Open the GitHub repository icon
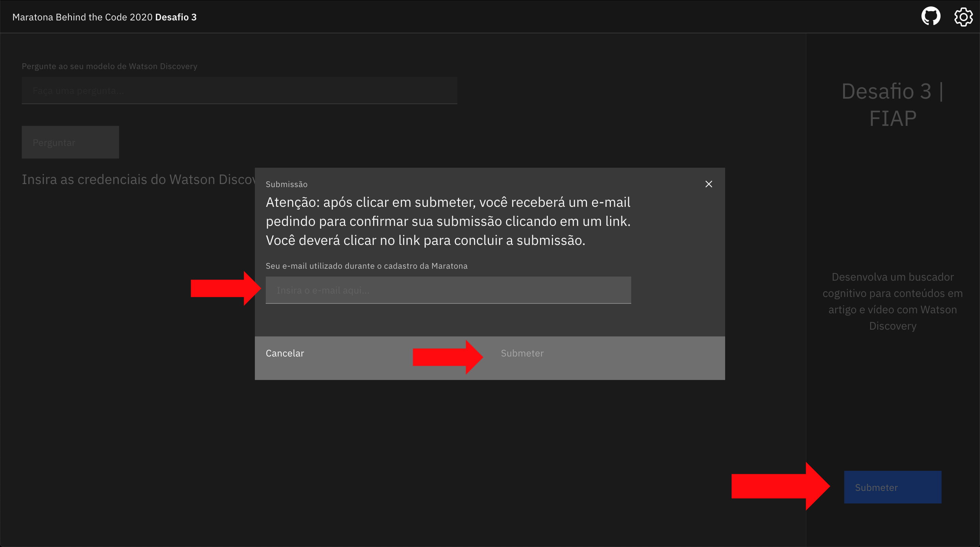The width and height of the screenshot is (980, 547). point(931,16)
